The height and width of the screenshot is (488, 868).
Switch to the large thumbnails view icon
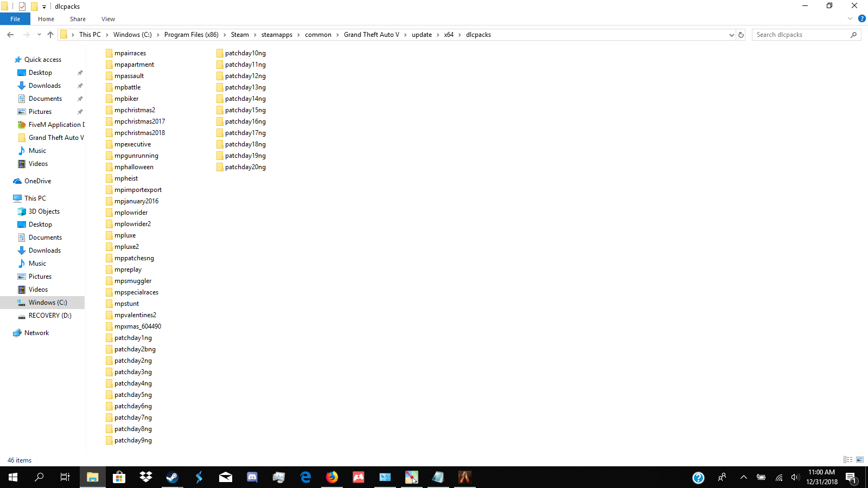coord(860,460)
